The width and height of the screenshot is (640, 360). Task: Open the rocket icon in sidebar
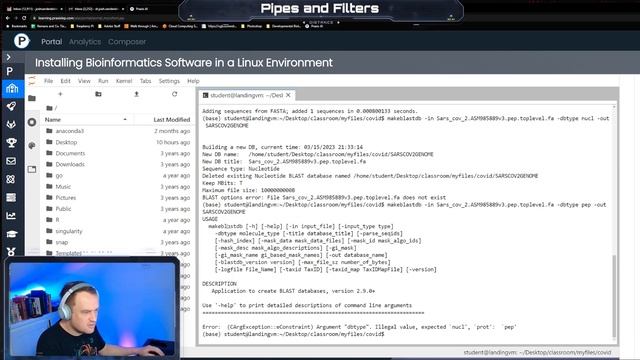tap(11, 107)
